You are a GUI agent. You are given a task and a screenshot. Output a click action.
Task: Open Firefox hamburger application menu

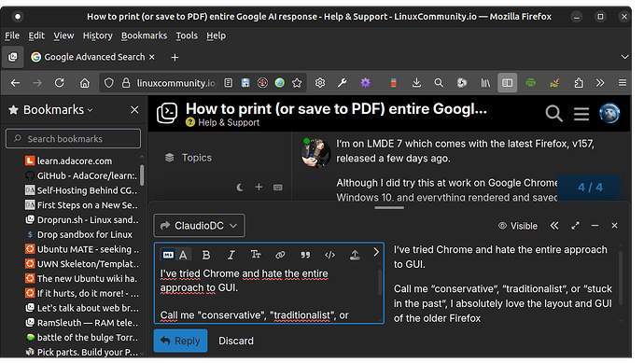click(x=623, y=83)
